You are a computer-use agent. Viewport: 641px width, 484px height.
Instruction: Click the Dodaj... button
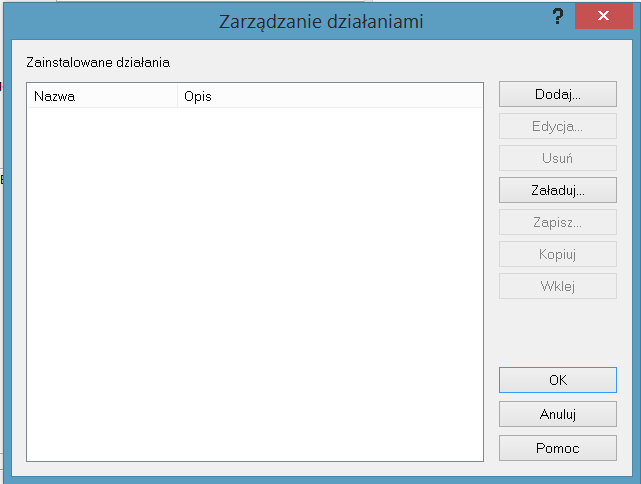557,95
